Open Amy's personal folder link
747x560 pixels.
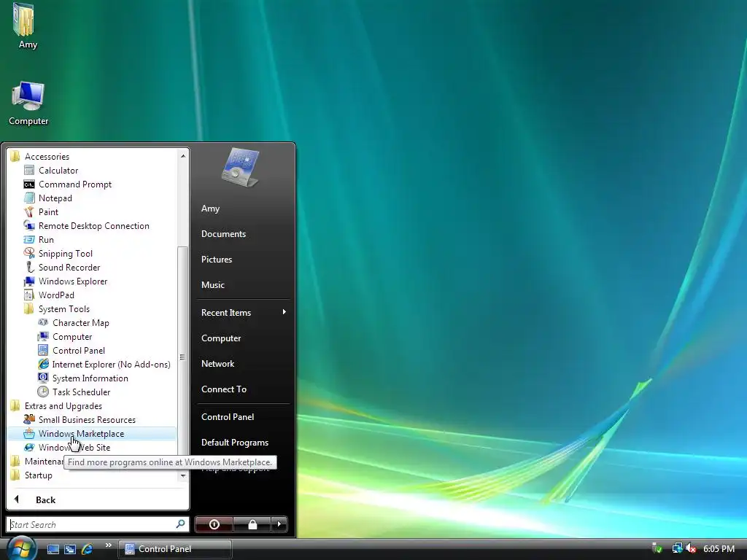click(210, 209)
